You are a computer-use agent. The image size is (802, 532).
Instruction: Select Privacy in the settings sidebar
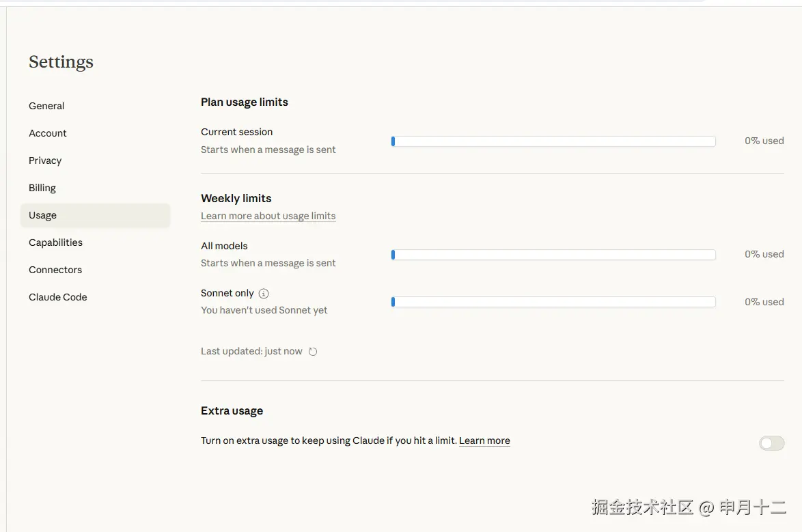coord(45,160)
